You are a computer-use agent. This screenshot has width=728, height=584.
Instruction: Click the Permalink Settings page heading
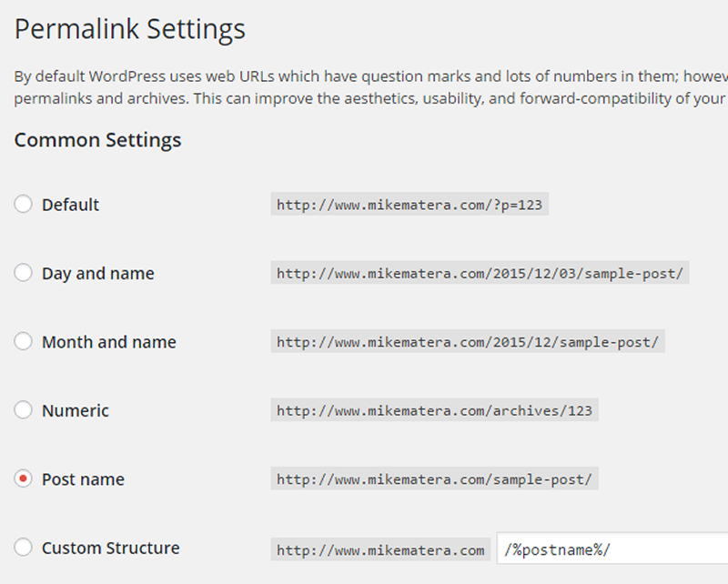coord(129,29)
